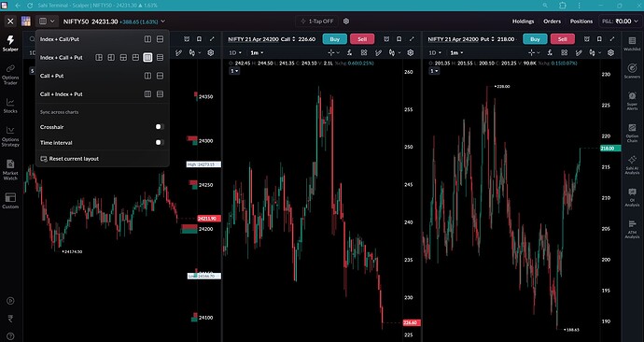Select vertical split for Call + Put
The width and height of the screenshot is (644, 342).
click(147, 76)
